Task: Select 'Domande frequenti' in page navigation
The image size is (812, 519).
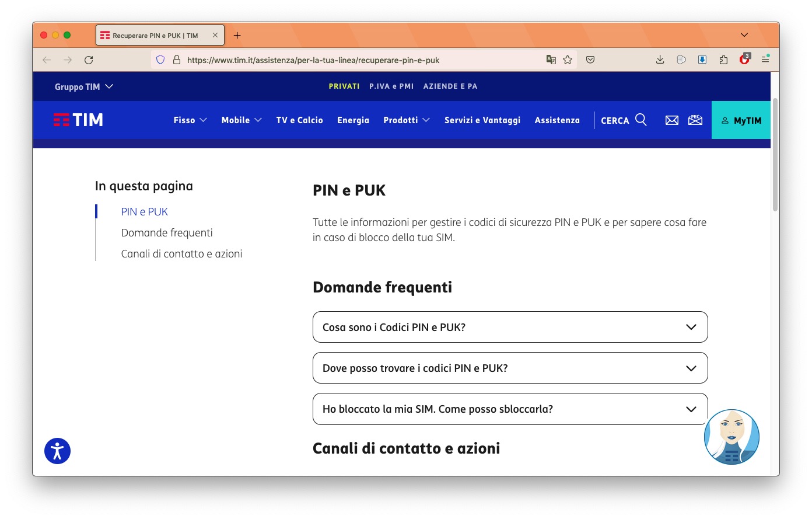Action: (x=167, y=232)
